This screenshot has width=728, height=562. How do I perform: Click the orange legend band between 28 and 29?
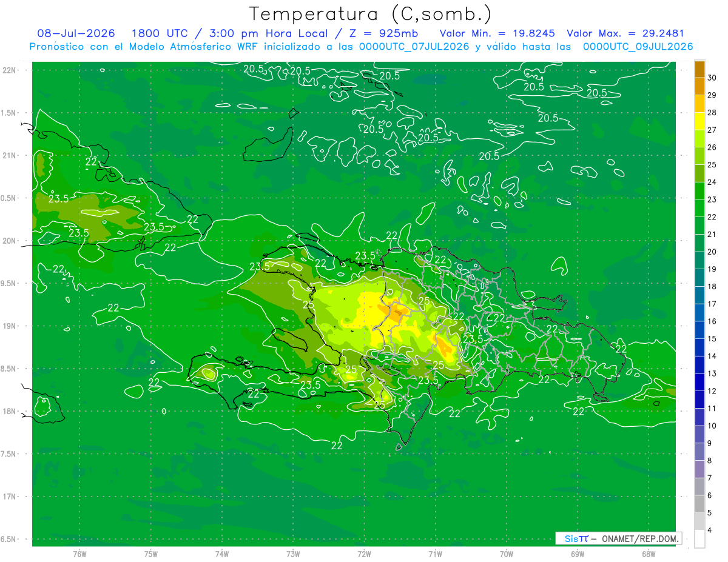click(x=699, y=104)
